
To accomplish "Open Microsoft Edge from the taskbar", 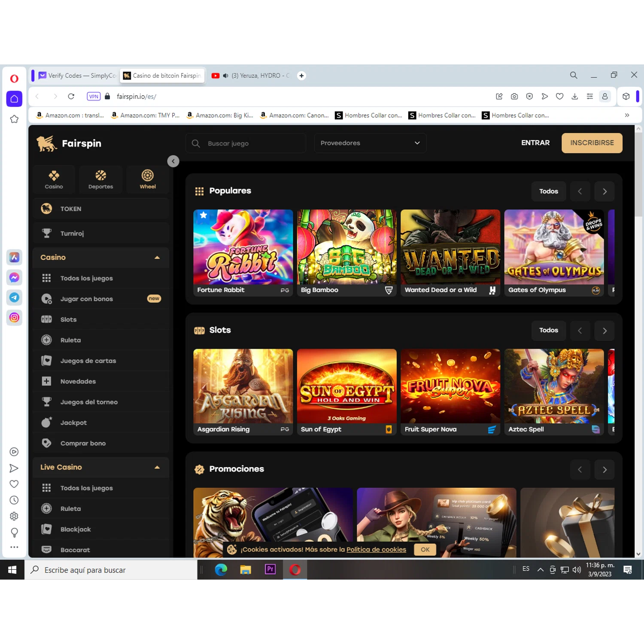I will [x=221, y=570].
